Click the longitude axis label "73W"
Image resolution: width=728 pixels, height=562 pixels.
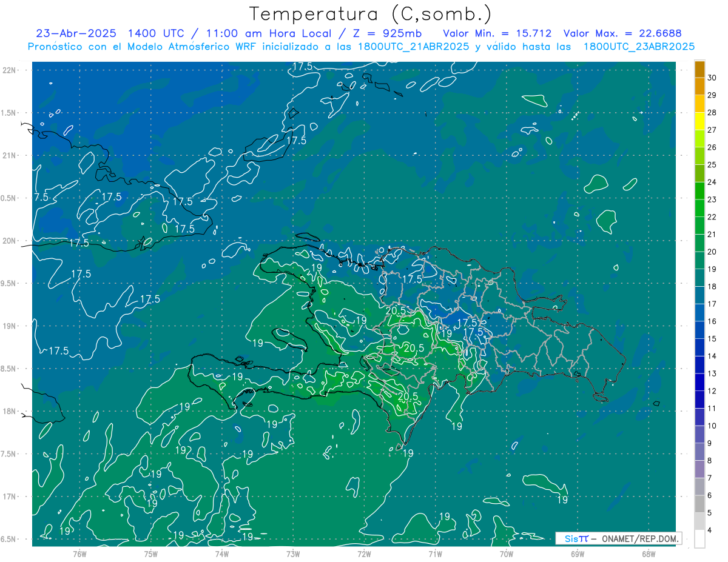(293, 554)
